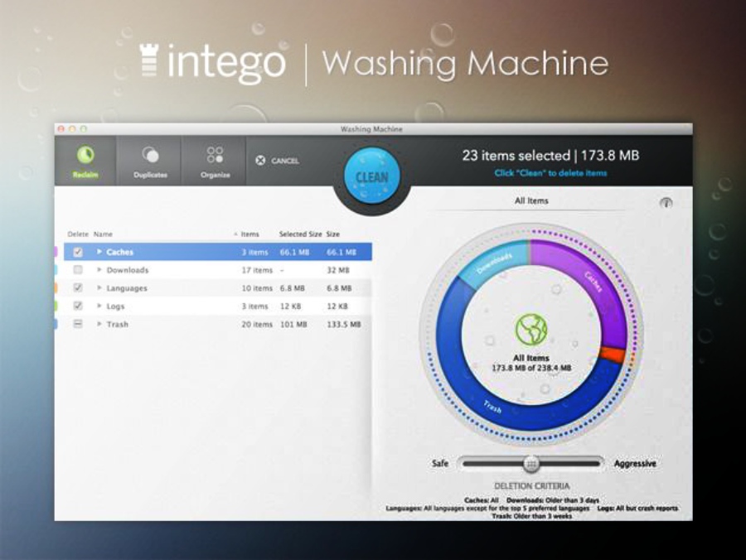Viewport: 746px width, 560px height.
Task: Click the 'All Items' panel heading
Action: point(531,200)
